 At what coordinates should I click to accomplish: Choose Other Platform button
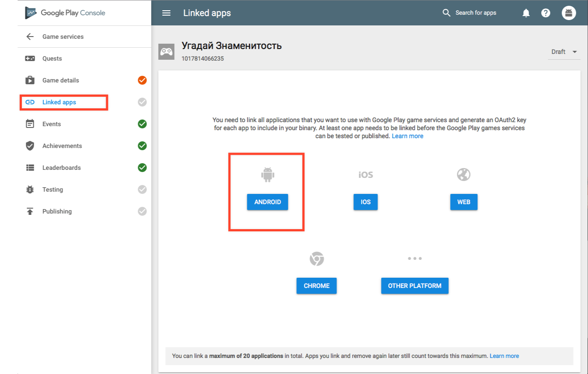tap(415, 286)
